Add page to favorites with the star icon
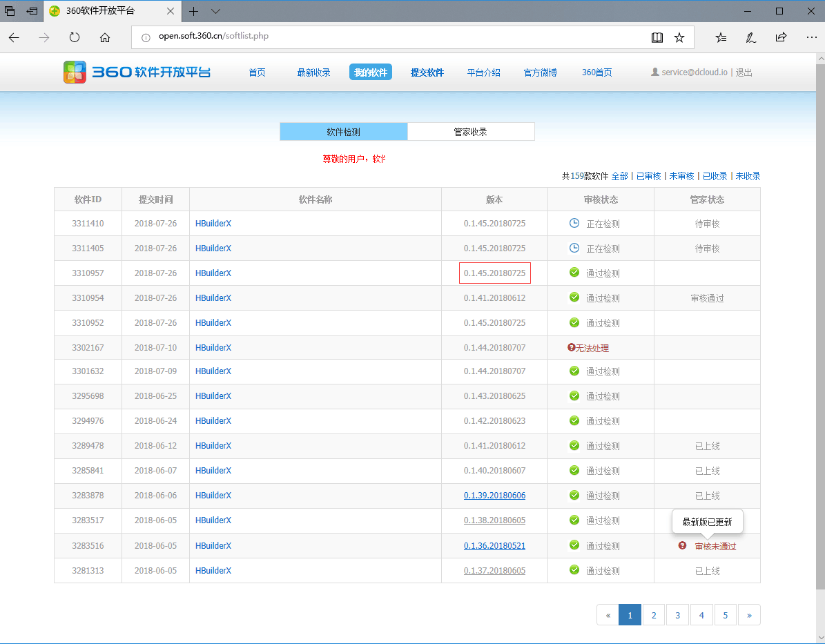 679,37
